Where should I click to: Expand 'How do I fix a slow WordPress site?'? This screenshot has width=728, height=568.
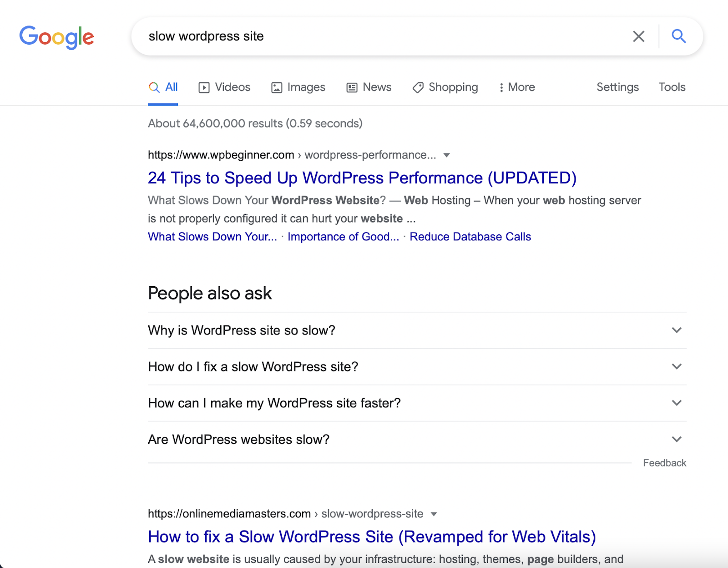point(417,367)
